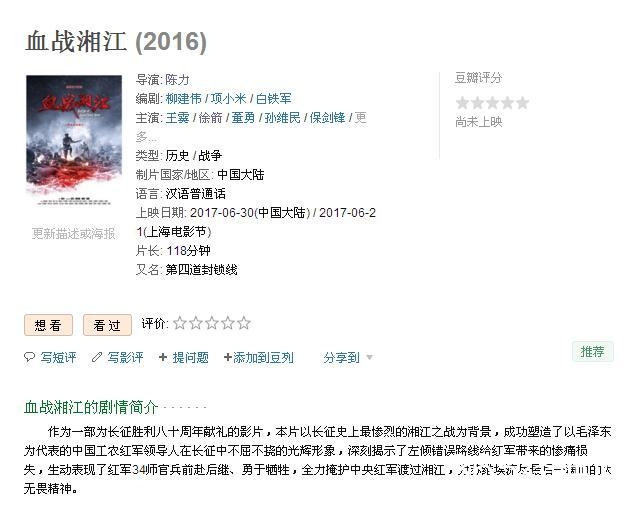Open actor 保剑锋 profile link

328,118
